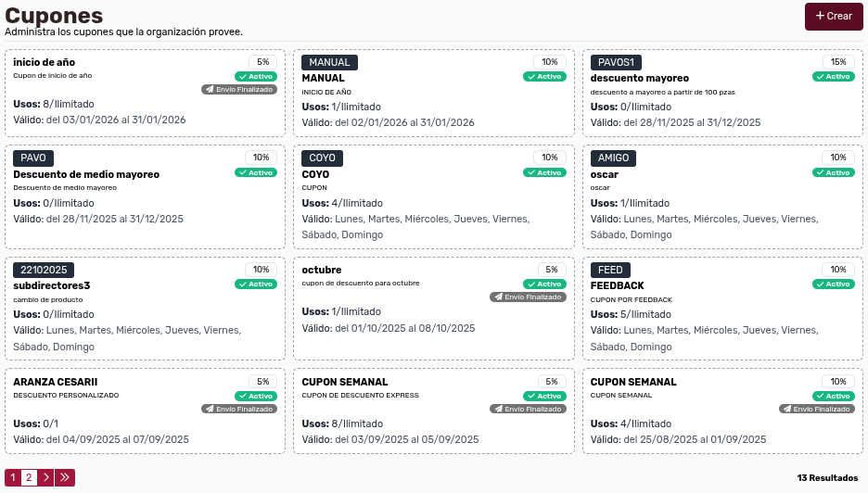
Task: Click the FEED coupon code tag
Action: [610, 270]
